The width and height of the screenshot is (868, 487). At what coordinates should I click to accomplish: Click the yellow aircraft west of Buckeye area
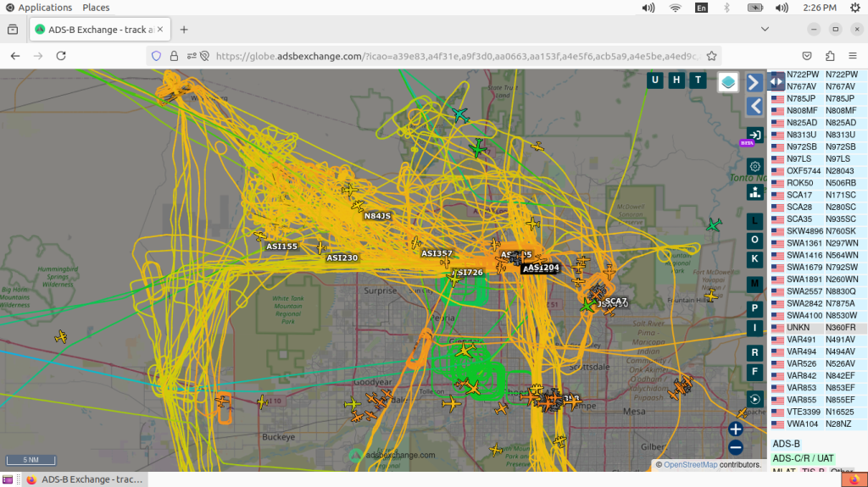point(61,336)
